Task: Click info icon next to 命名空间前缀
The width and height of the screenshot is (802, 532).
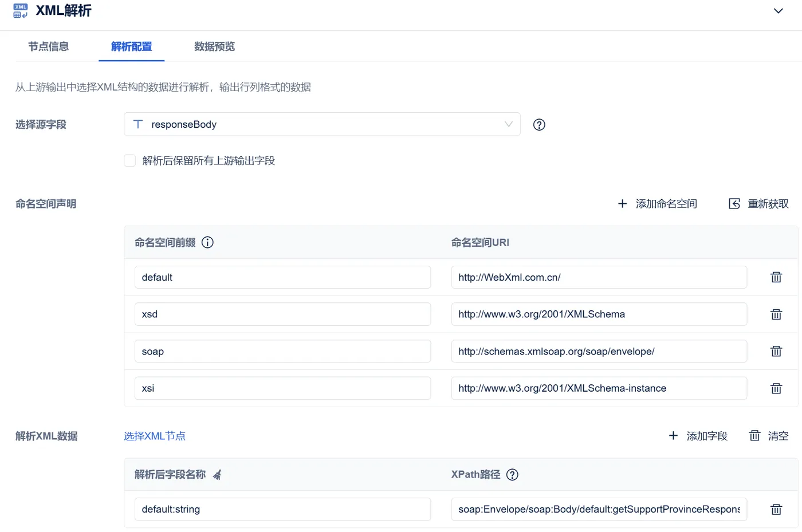Action: 208,242
